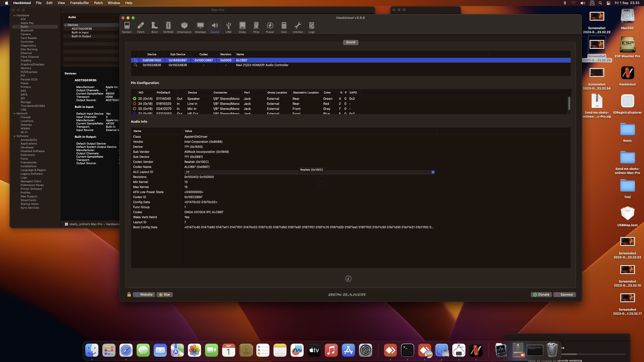Screen dimensions: 644x362
Task: Collapse the Network section in sidebar
Action: coord(15,114)
